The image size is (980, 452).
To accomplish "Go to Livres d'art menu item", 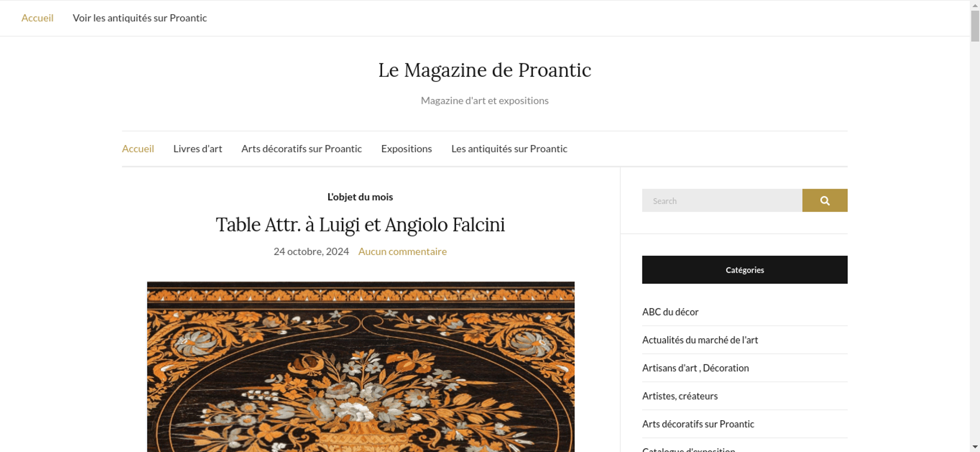I will pos(197,149).
